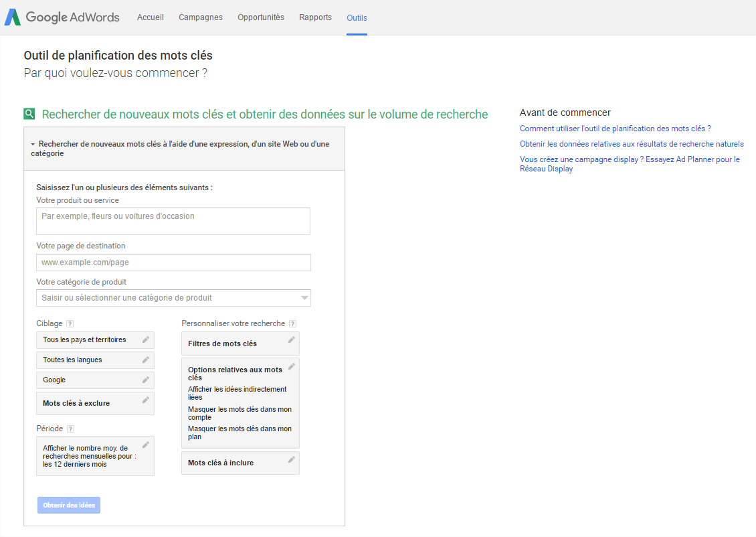Select the Google network targeting box

(96, 380)
